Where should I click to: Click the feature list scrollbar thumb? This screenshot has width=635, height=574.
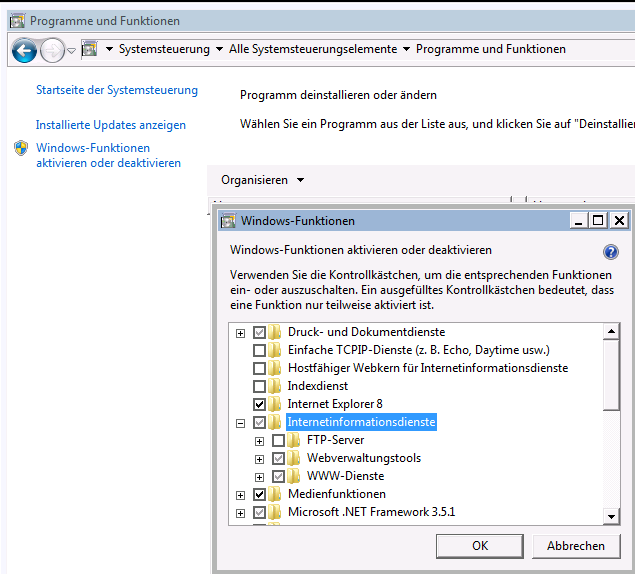(611, 375)
